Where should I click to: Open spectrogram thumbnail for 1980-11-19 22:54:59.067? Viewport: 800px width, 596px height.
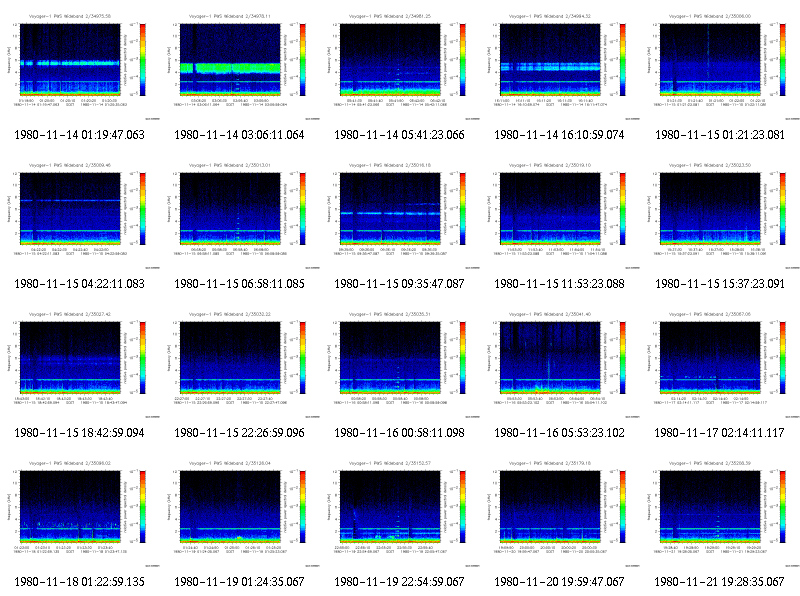coord(400,513)
